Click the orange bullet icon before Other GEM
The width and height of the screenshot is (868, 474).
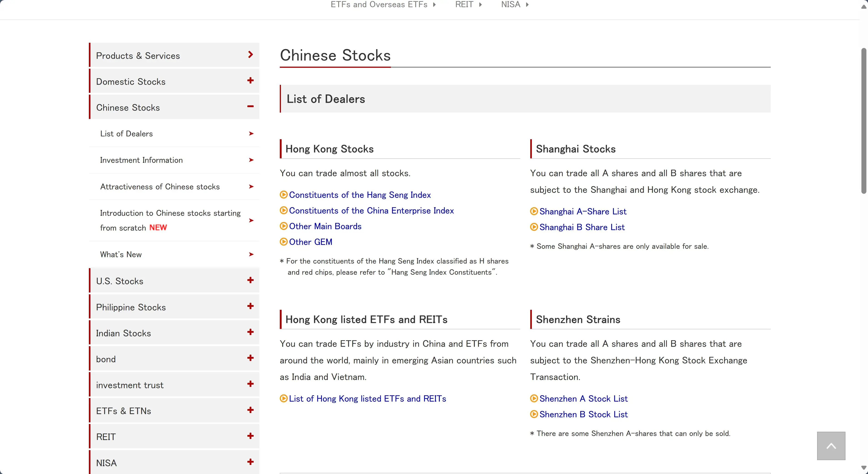284,242
